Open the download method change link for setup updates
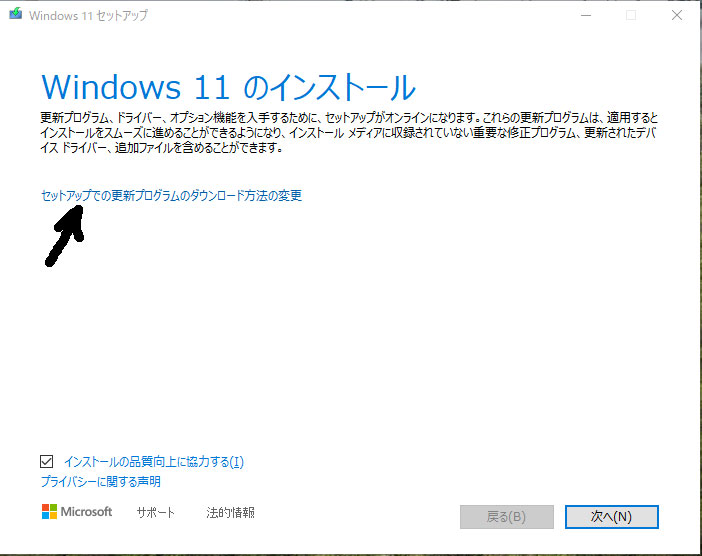 (x=171, y=196)
